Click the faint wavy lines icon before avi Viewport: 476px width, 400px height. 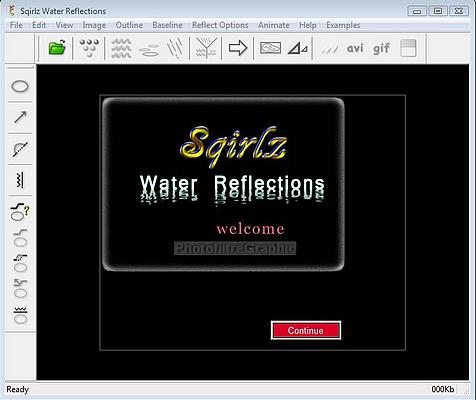pos(329,50)
